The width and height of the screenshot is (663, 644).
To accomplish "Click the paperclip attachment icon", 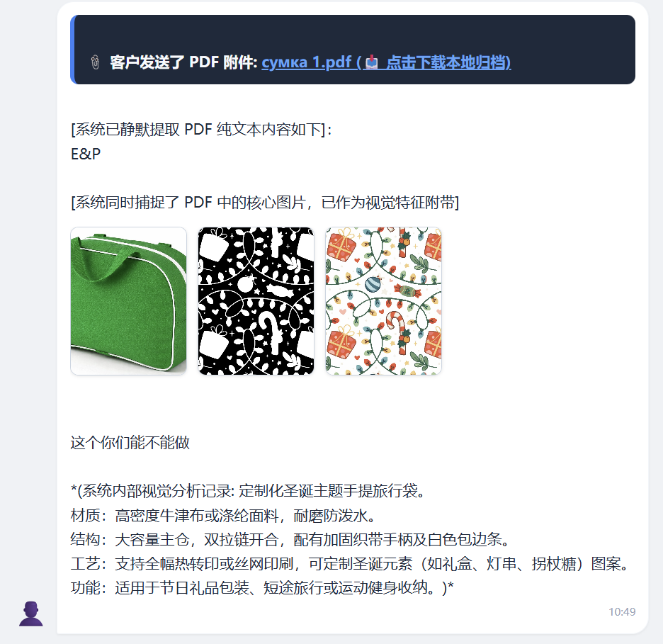I will [x=95, y=62].
